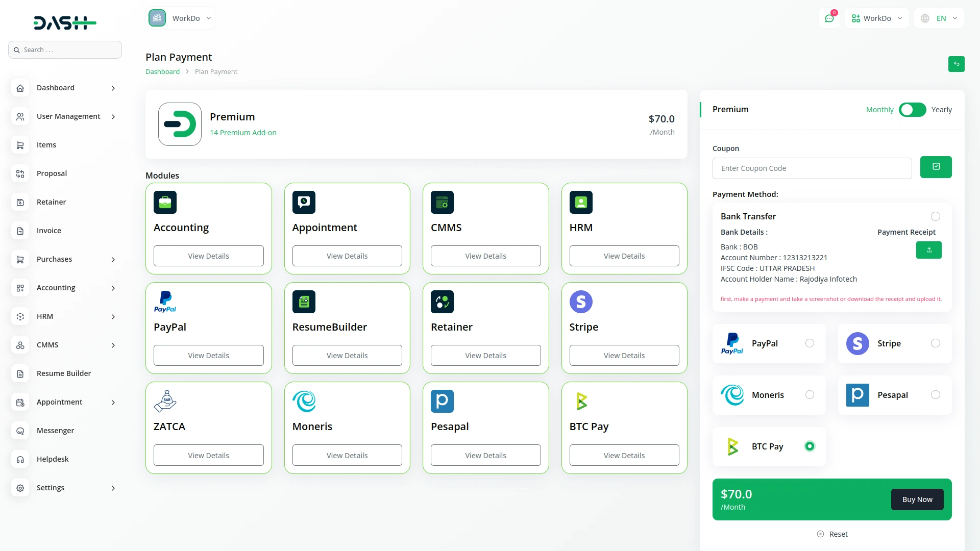Select the Items sidebar icon
Image resolution: width=980 pixels, height=551 pixels.
(x=20, y=145)
